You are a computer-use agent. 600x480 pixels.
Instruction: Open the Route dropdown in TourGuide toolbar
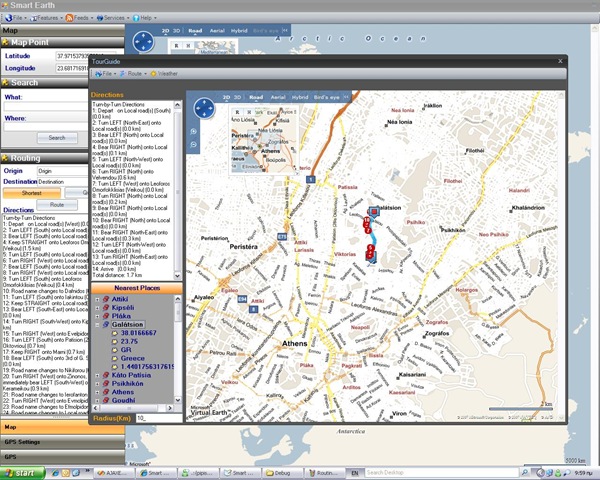coord(134,73)
